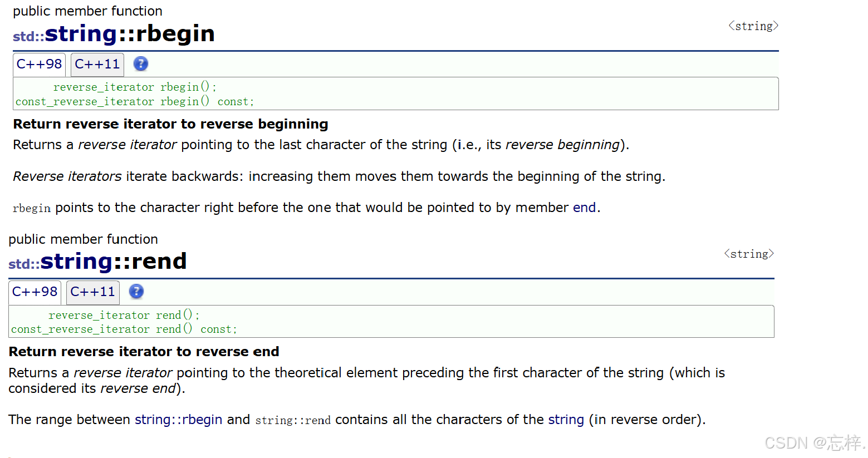Follow the 'string::rbegin' link in the rend description
This screenshot has height=458, width=868.
pyautogui.click(x=178, y=420)
